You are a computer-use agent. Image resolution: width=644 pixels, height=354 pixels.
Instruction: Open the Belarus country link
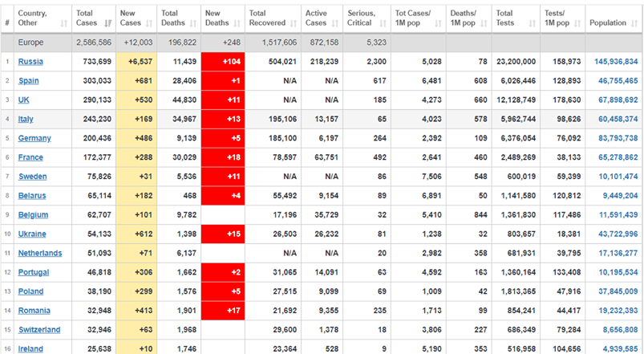click(x=32, y=196)
